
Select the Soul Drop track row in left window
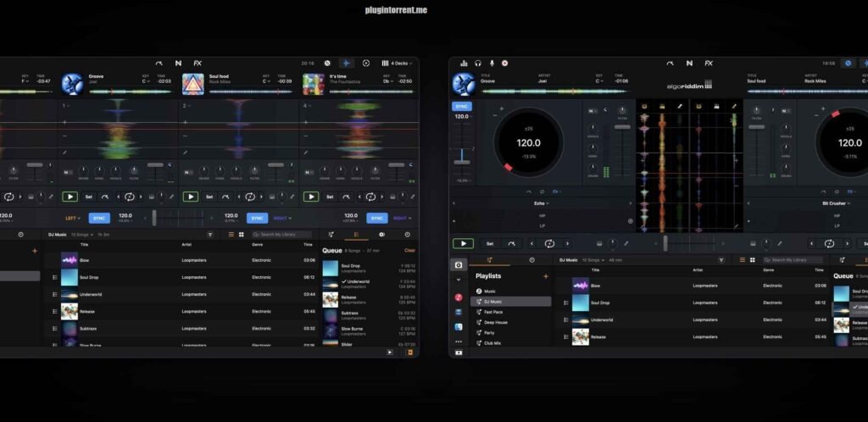[x=182, y=277]
